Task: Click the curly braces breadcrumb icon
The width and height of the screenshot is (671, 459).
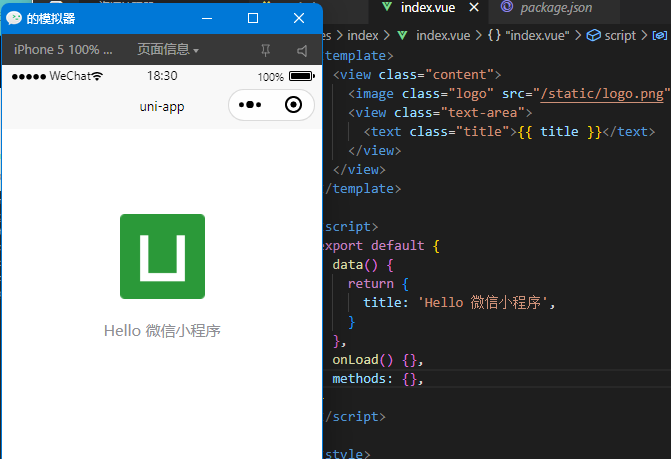Action: [x=494, y=36]
